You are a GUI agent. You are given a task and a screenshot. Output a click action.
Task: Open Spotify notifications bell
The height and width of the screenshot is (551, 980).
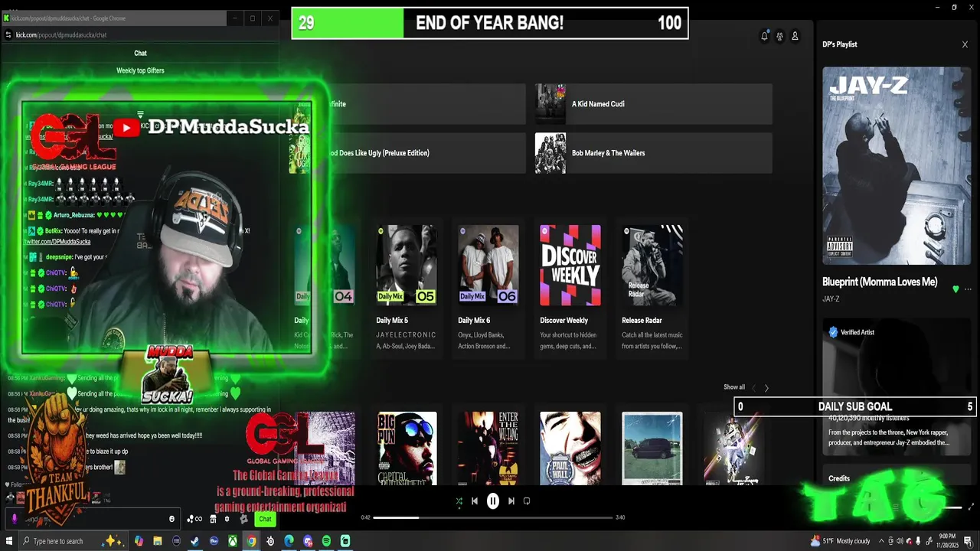[x=764, y=36]
